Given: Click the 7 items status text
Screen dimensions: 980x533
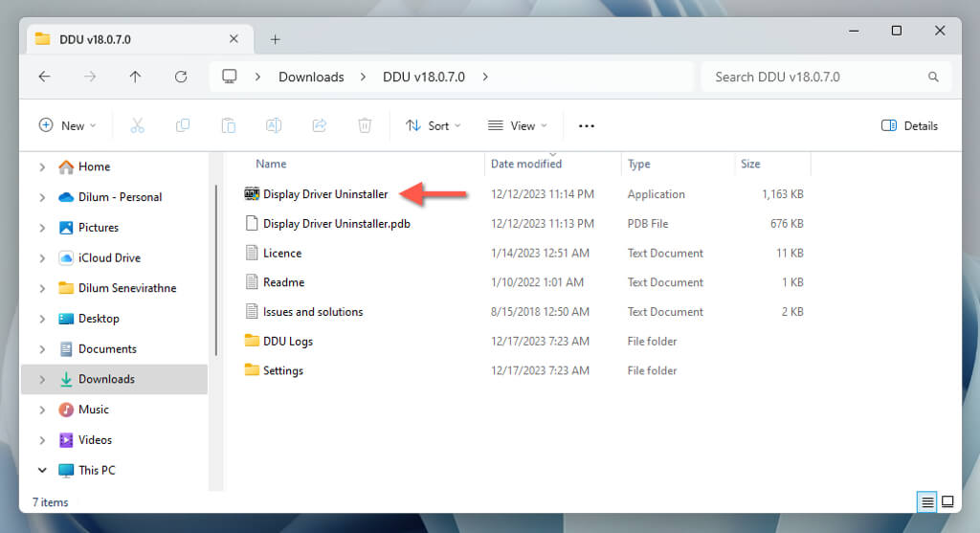Looking at the screenshot, I should click(x=50, y=502).
